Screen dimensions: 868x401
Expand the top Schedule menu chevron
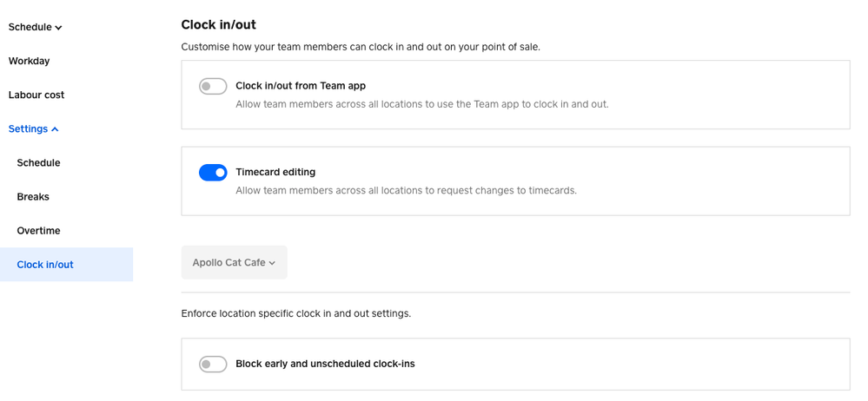[59, 28]
